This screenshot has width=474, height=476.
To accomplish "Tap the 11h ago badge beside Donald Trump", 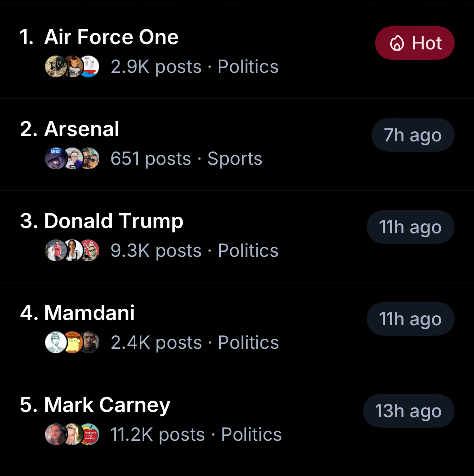I will pyautogui.click(x=410, y=227).
